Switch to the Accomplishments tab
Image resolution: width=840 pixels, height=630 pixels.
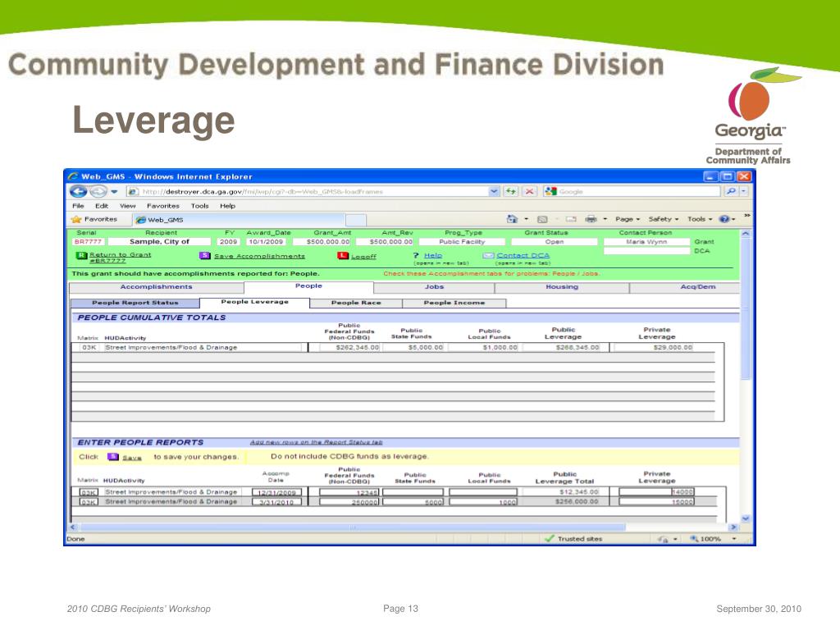click(x=157, y=287)
